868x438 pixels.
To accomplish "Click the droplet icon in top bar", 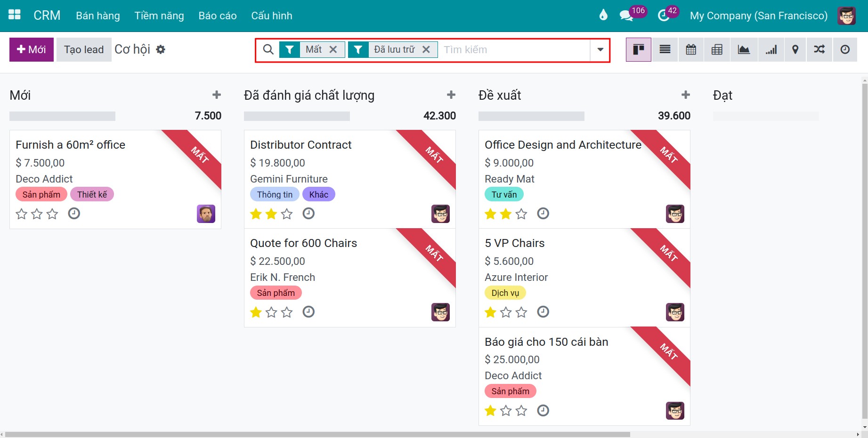I will click(x=603, y=15).
